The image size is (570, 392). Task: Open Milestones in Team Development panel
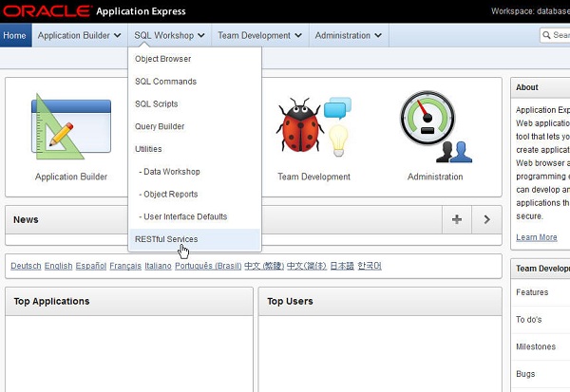536,346
